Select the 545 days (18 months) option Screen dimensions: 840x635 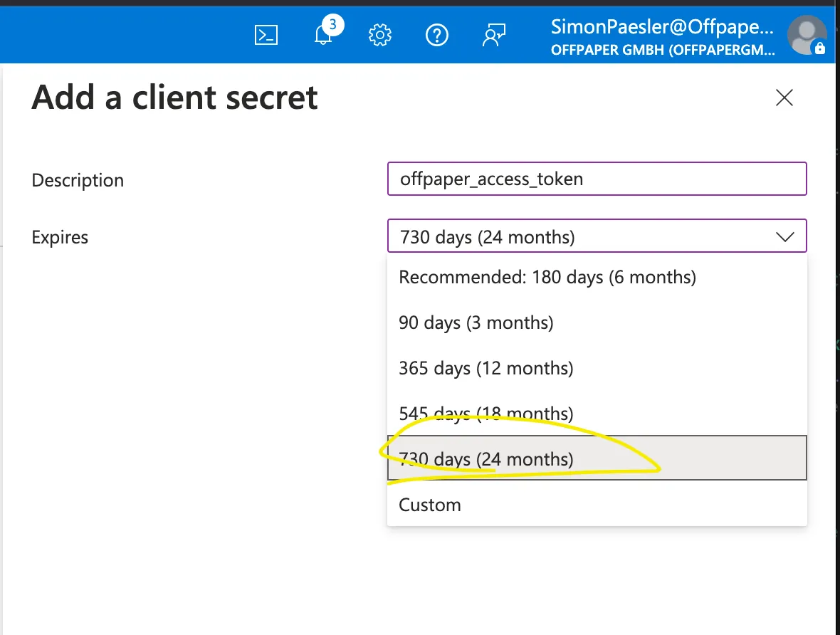(597, 413)
